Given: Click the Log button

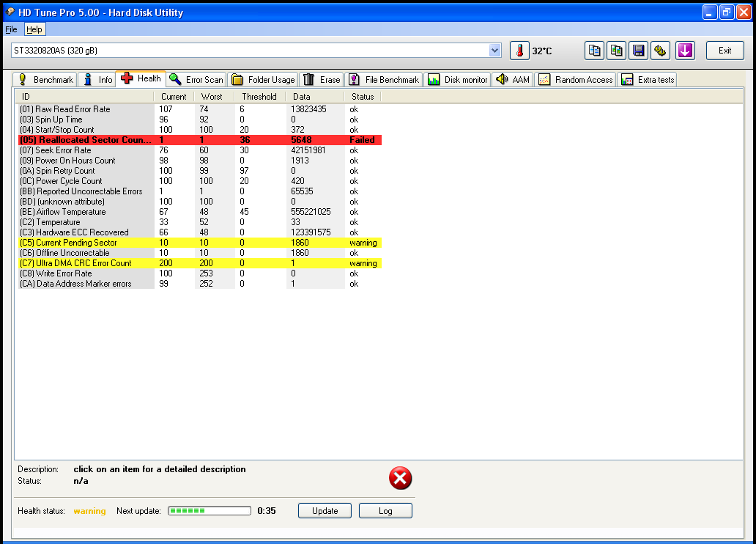Looking at the screenshot, I should (x=385, y=511).
